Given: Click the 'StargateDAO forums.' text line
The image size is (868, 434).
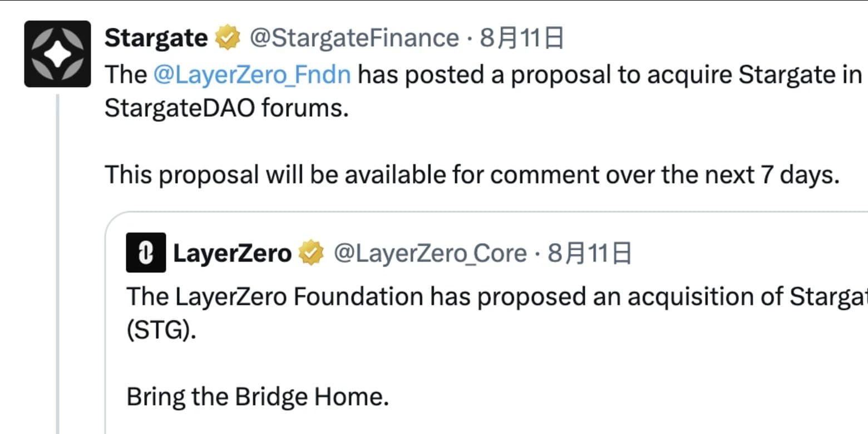Looking at the screenshot, I should (226, 108).
